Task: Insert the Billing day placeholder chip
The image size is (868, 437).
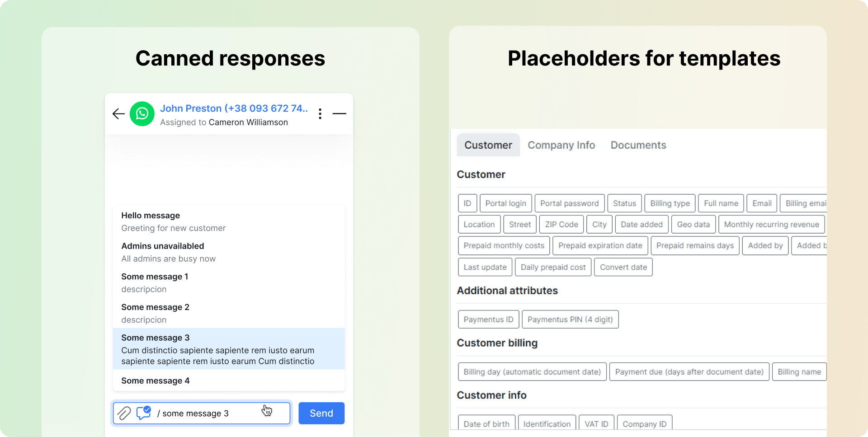Action: [532, 372]
